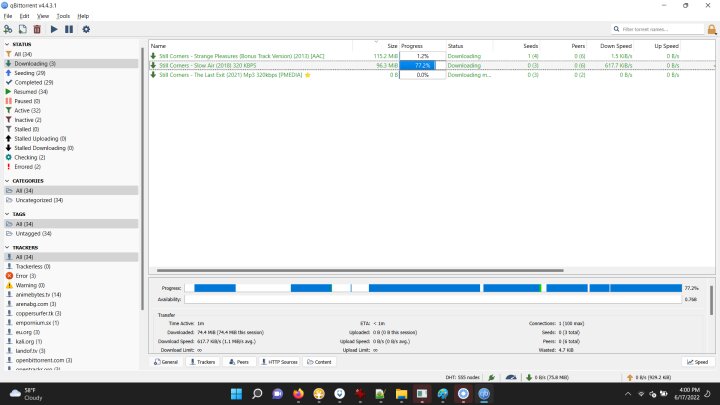Select animebytes.tv (14) tracker filter
The width and height of the screenshot is (720, 405).
71,295
